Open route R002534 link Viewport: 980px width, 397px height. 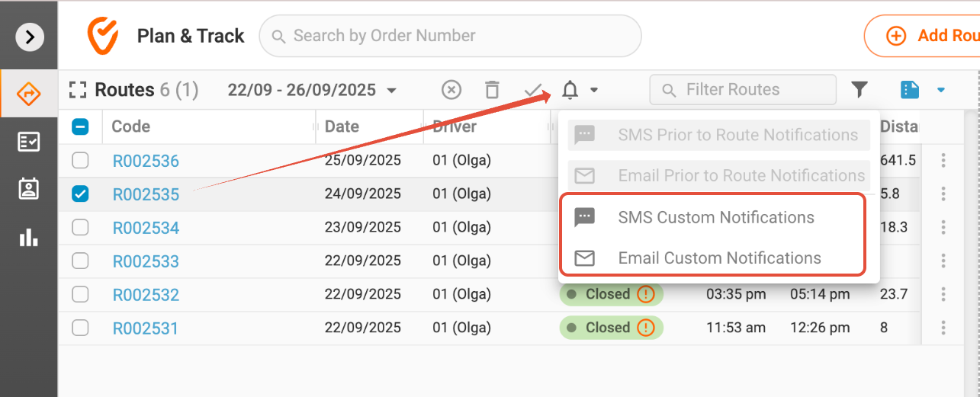point(146,228)
